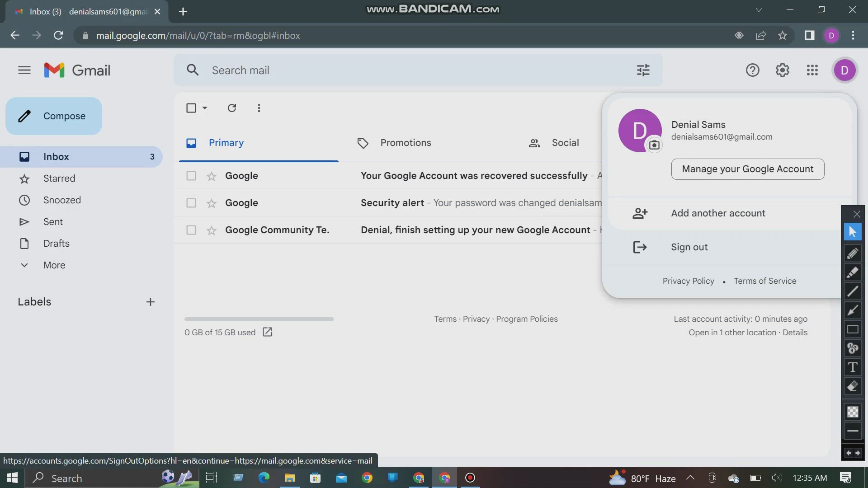Open Privacy Policy link in account panel
Screen dimensions: 868x488
tap(688, 281)
